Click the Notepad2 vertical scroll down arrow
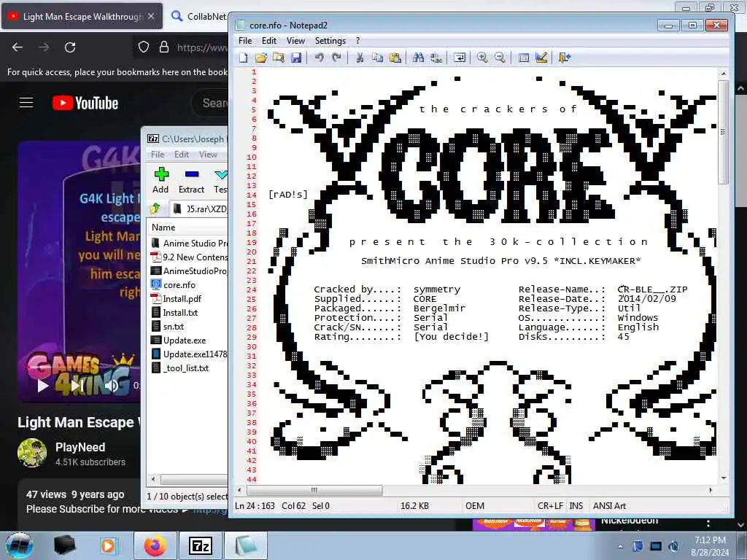The height and width of the screenshot is (560, 747). click(x=723, y=478)
